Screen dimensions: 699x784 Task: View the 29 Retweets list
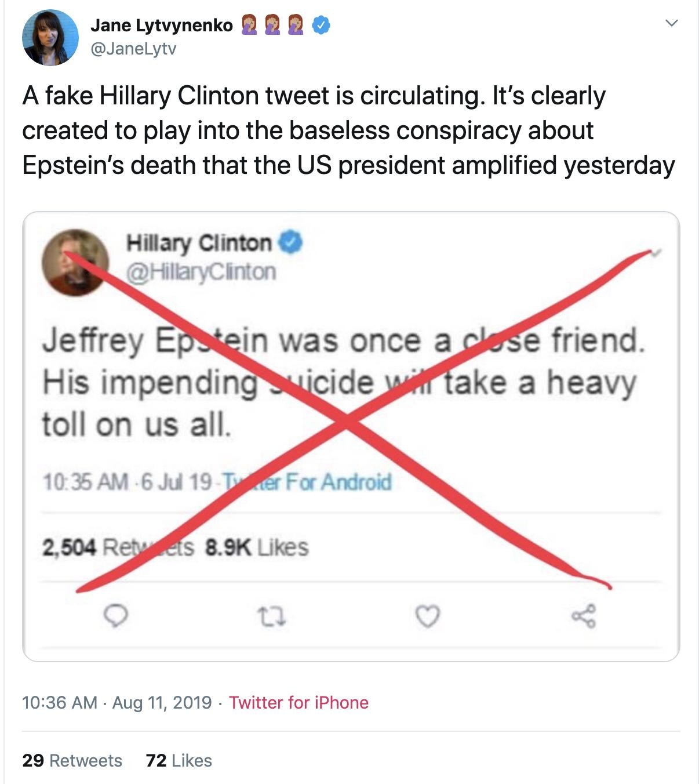tap(72, 760)
